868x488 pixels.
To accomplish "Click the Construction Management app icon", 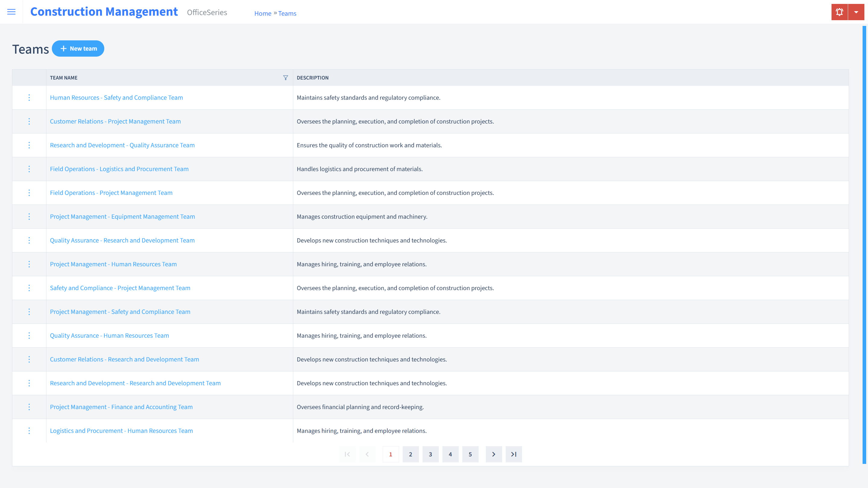I will 104,12.
